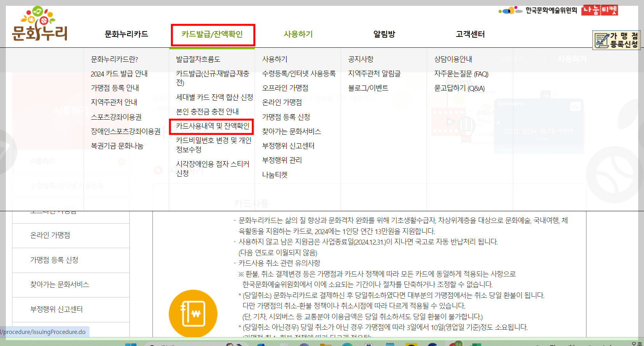The width and height of the screenshot is (644, 346).
Task: Open 장애인스포츠강좌이용권 from the dropdown
Action: click(126, 131)
